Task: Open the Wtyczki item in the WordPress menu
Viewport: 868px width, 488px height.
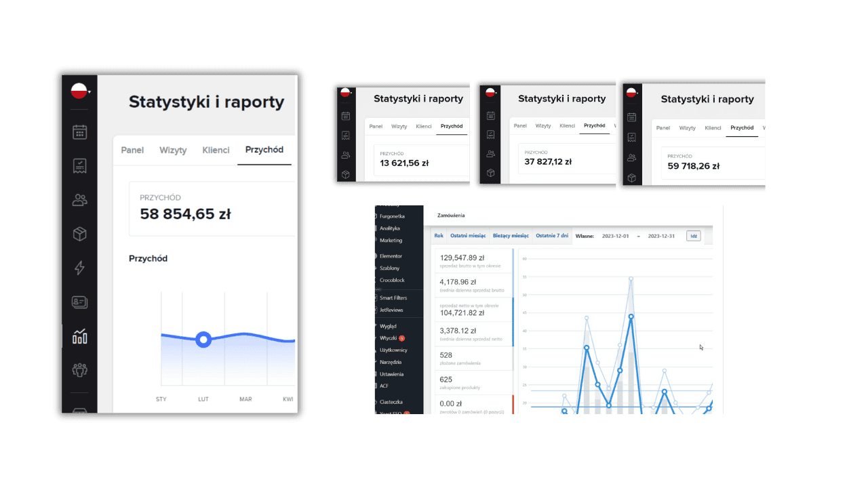Action: tap(389, 338)
